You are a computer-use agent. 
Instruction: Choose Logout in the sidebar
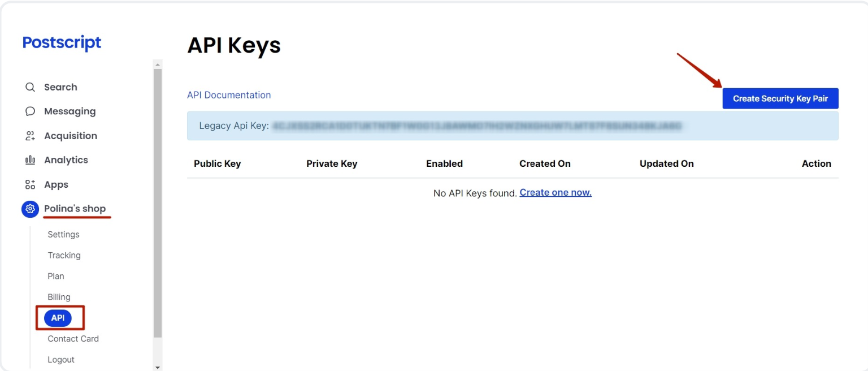(x=61, y=360)
